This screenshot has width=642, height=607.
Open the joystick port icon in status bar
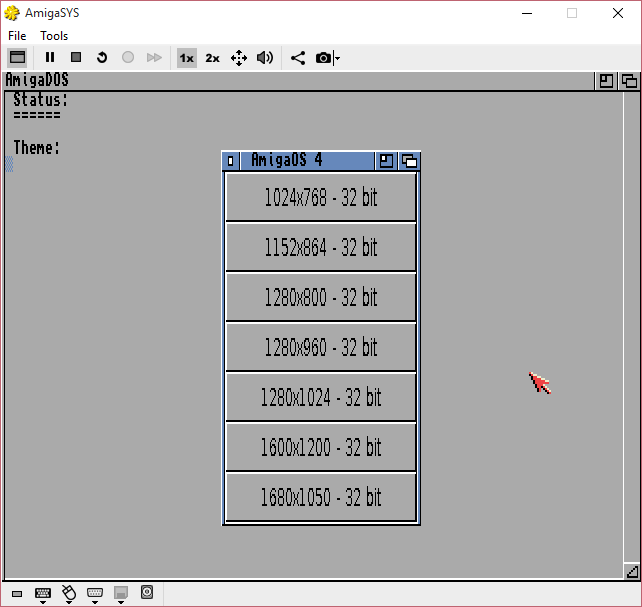click(95, 594)
